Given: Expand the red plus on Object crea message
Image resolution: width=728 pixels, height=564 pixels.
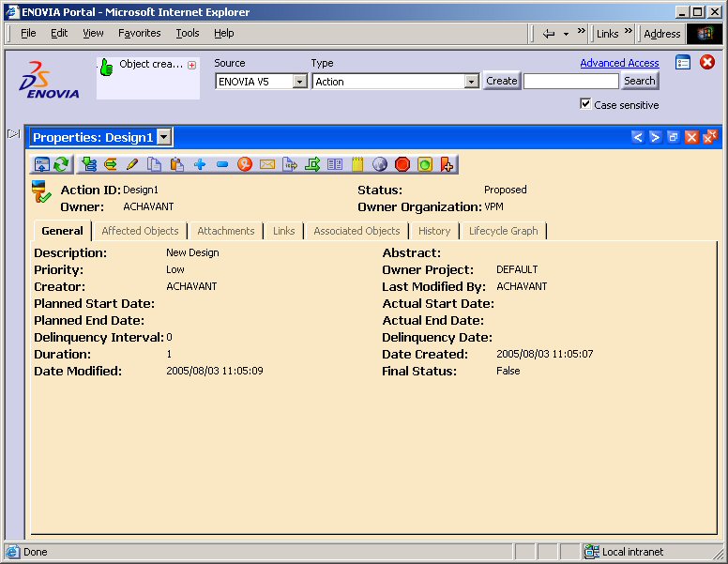Looking at the screenshot, I should pyautogui.click(x=191, y=65).
